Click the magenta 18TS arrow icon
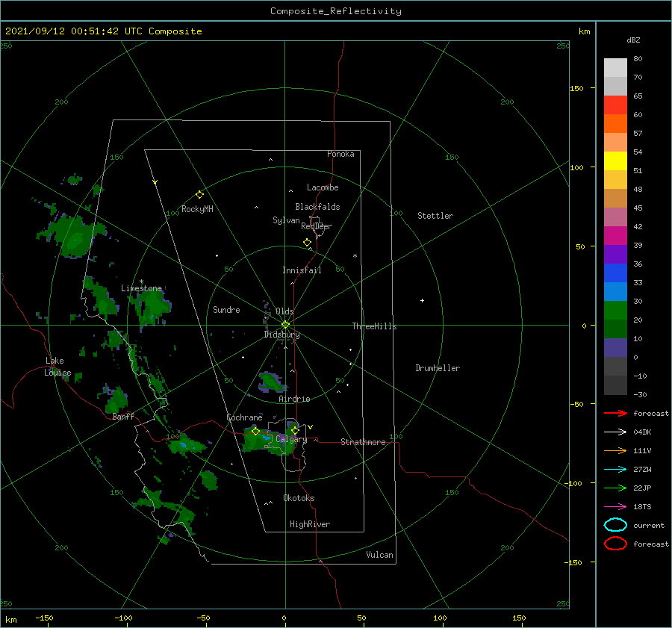The height and width of the screenshot is (628, 672). click(615, 507)
